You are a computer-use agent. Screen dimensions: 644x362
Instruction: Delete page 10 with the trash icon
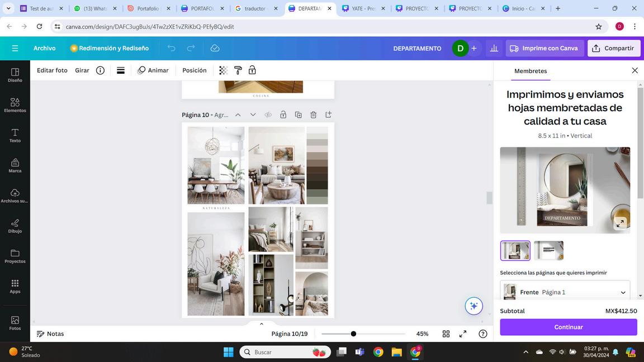click(314, 115)
